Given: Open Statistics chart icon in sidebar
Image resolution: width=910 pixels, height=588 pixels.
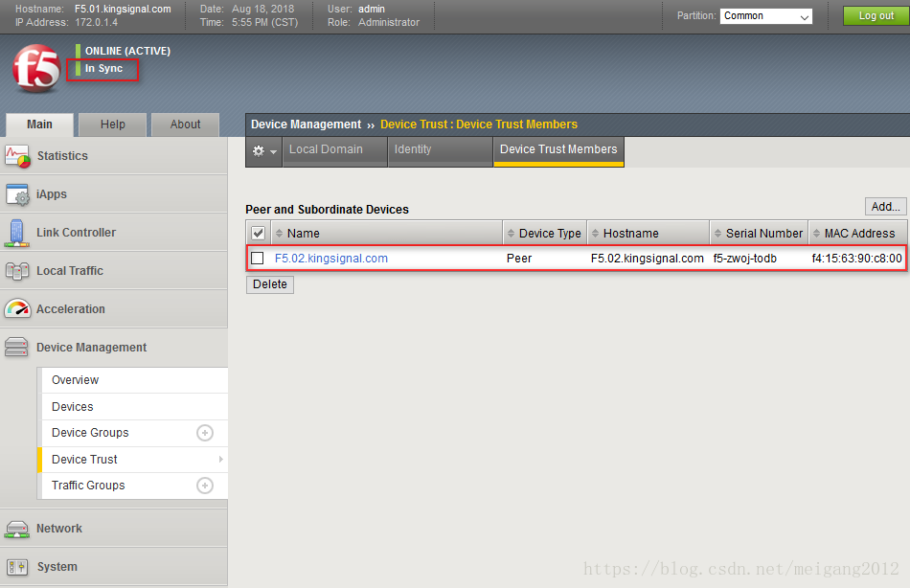Looking at the screenshot, I should pos(17,156).
